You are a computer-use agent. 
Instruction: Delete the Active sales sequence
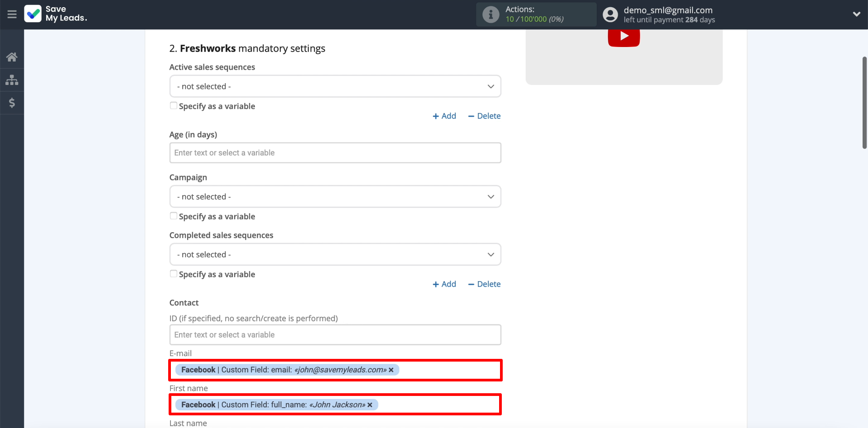pyautogui.click(x=484, y=116)
